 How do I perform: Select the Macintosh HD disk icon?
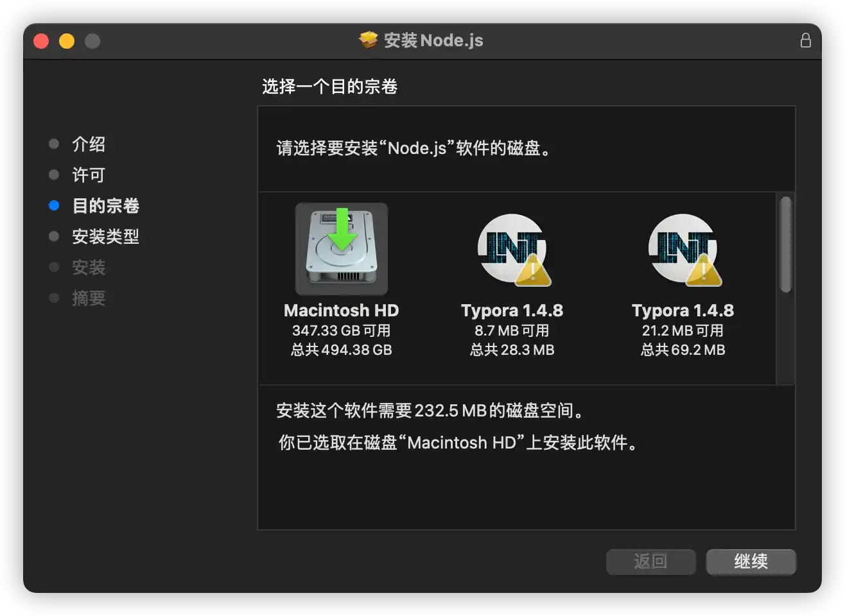pyautogui.click(x=341, y=248)
